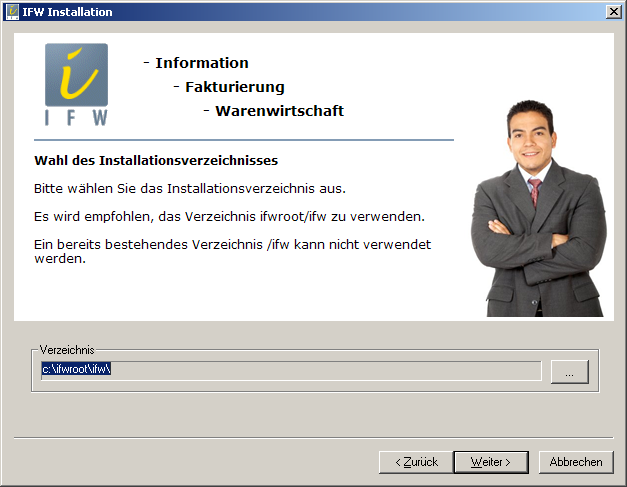627x487 pixels.
Task: Click the yellow IFW logo image
Action: pos(76,84)
